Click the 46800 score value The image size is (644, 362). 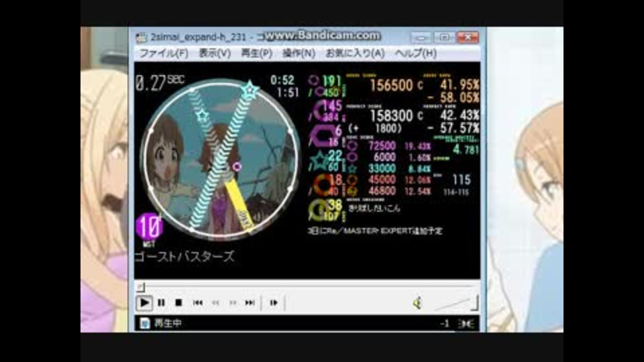click(382, 191)
